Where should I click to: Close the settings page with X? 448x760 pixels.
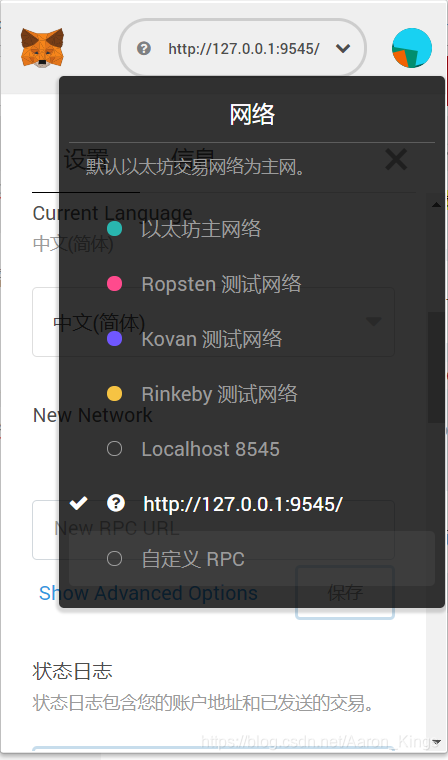tap(396, 159)
